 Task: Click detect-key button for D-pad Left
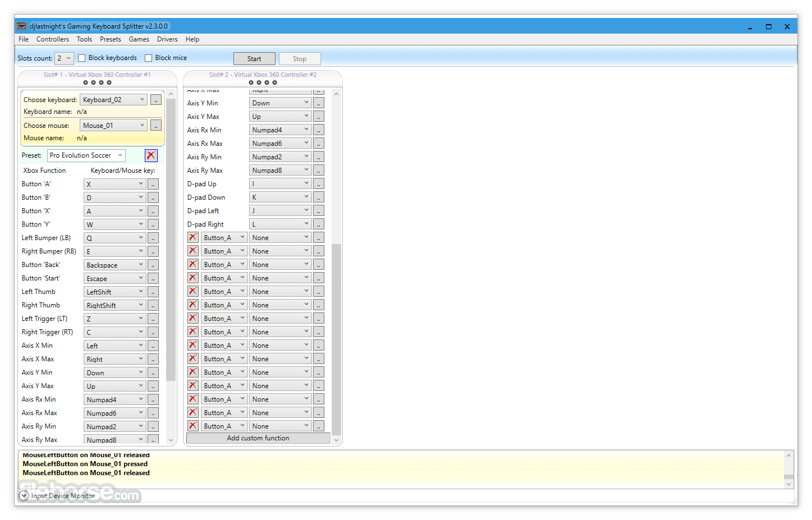coord(319,211)
